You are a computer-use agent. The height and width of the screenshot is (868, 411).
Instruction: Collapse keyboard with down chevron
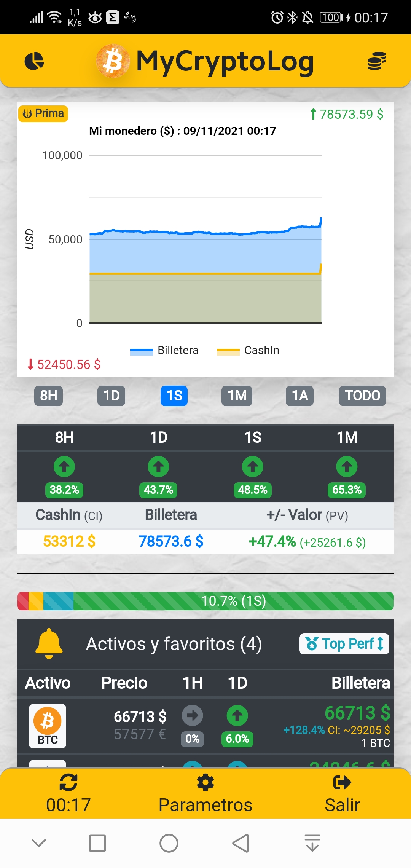tap(39, 843)
